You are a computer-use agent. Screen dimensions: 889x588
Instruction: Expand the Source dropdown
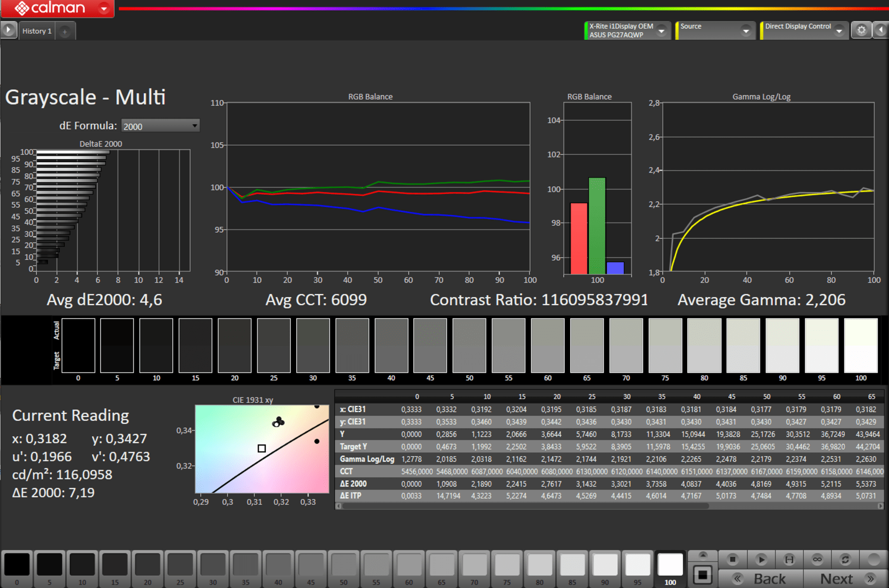(x=745, y=31)
